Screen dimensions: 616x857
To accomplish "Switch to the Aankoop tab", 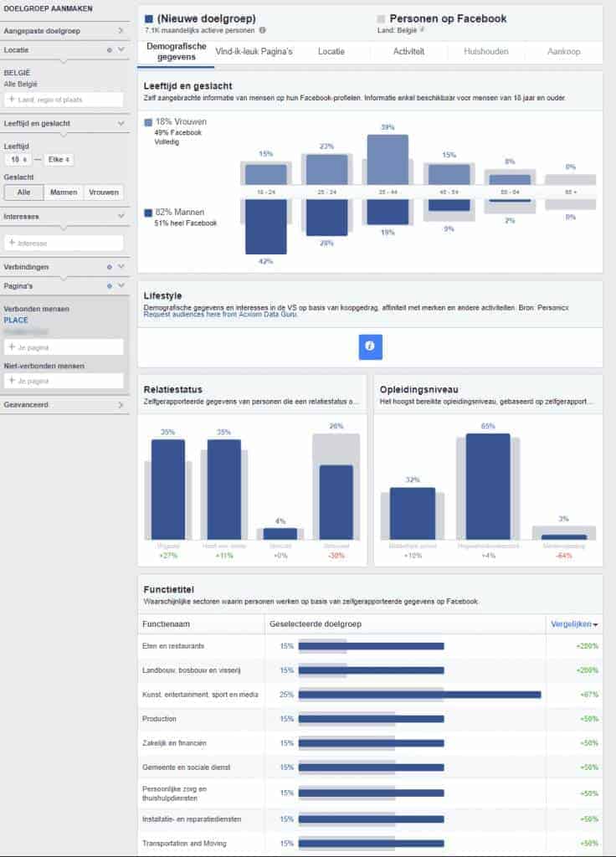I will click(x=563, y=52).
